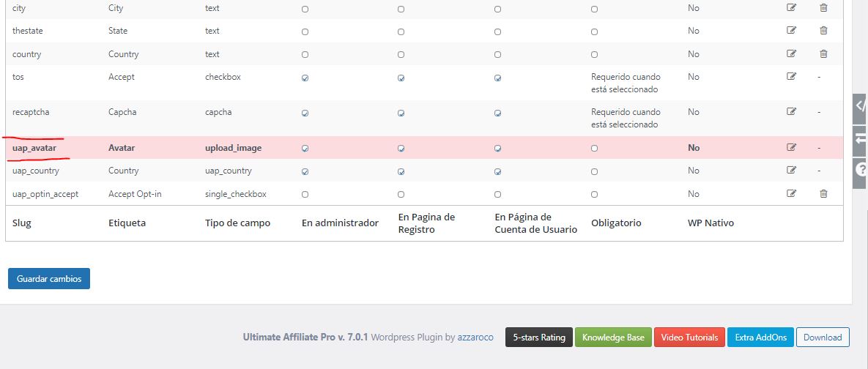Remove the country field with trash icon
Screen dimensions: 868x369
823,54
